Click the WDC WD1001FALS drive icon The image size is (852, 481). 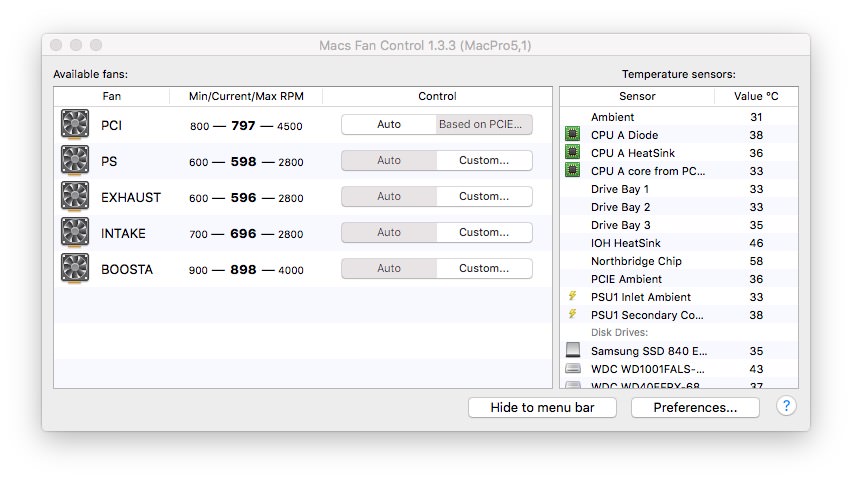pyautogui.click(x=573, y=368)
